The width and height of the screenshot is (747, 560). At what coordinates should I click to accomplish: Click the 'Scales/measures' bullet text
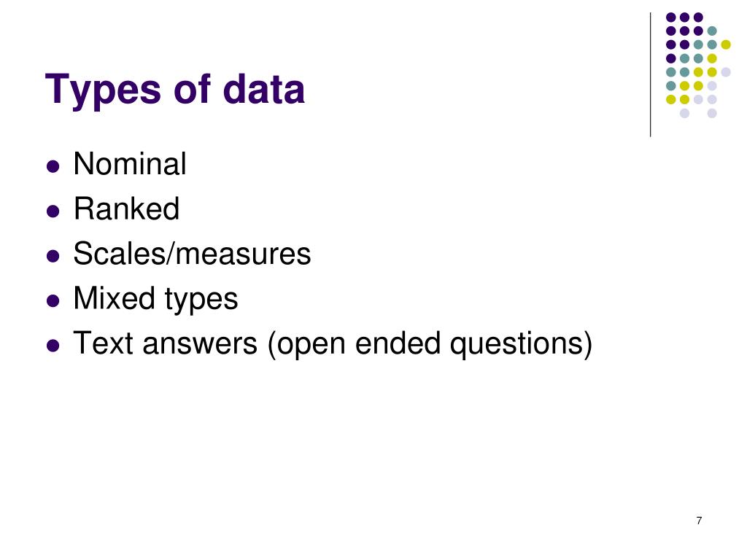click(x=192, y=253)
